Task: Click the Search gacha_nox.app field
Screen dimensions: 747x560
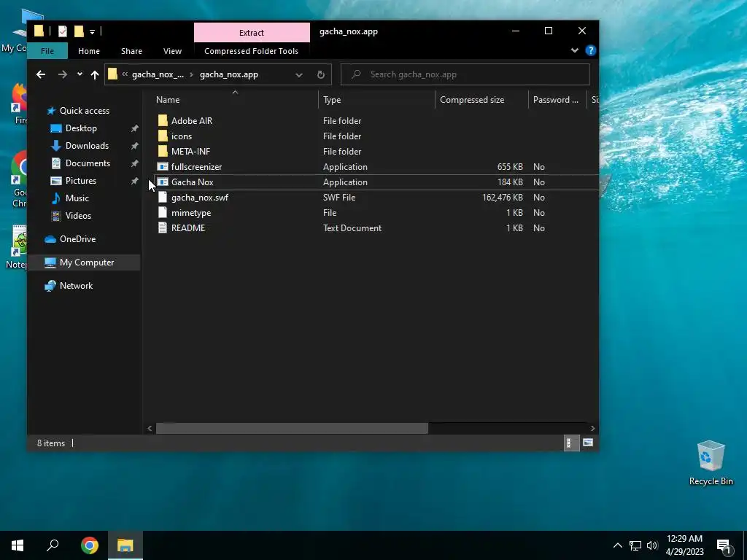Action: [465, 74]
